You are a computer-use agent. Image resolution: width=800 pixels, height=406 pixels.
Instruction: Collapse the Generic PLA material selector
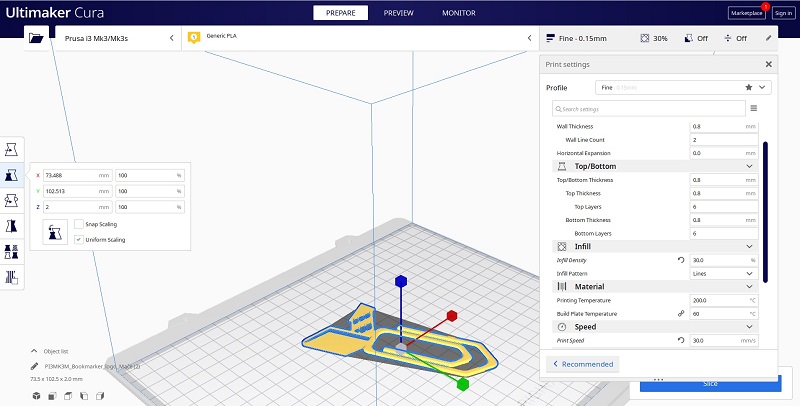[529, 38]
